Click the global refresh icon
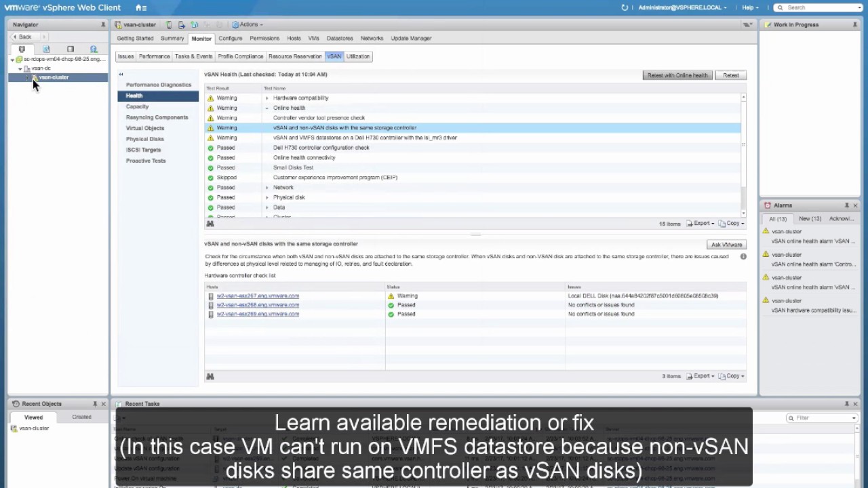 pos(625,7)
